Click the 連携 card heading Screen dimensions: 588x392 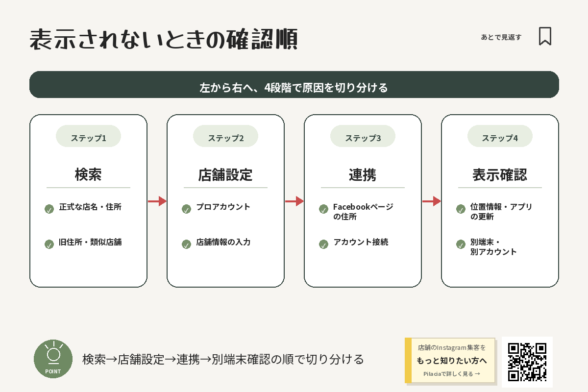click(363, 174)
